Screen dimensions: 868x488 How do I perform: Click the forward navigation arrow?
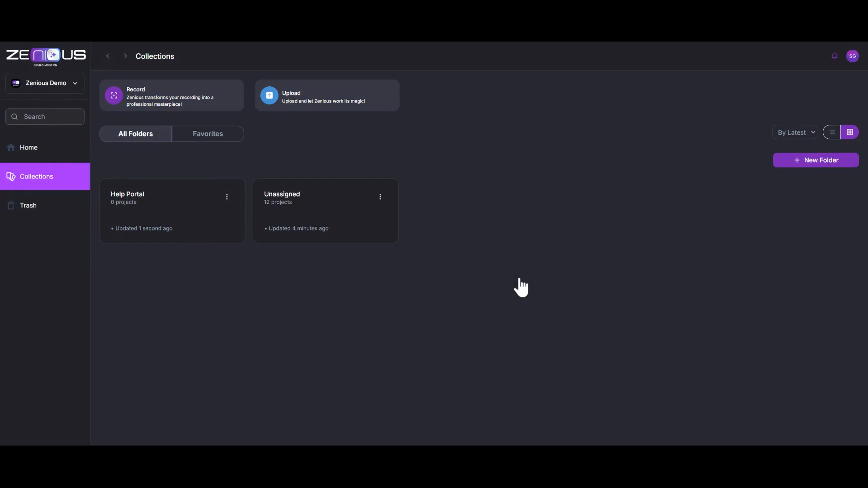125,56
